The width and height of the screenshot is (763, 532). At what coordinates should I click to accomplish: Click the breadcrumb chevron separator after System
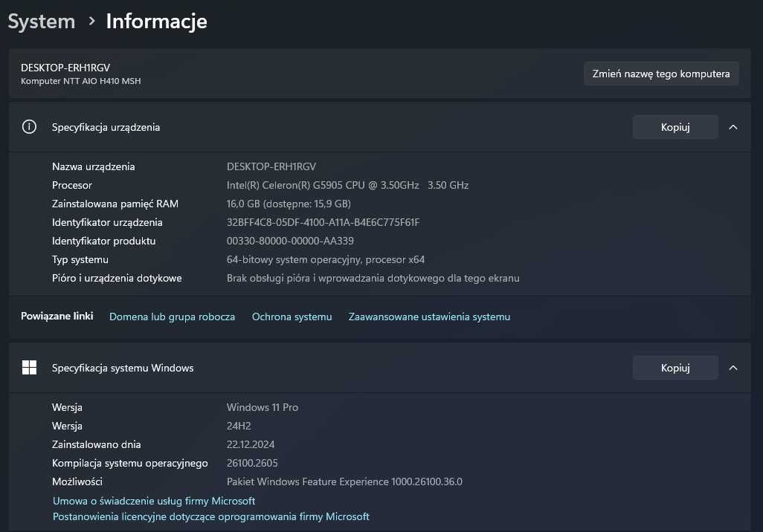click(x=91, y=21)
